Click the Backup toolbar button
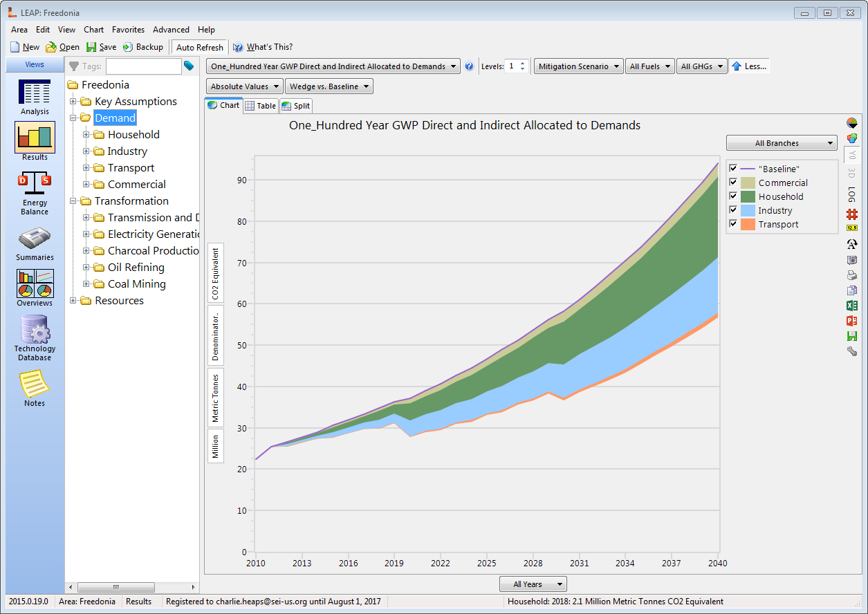 [x=143, y=47]
